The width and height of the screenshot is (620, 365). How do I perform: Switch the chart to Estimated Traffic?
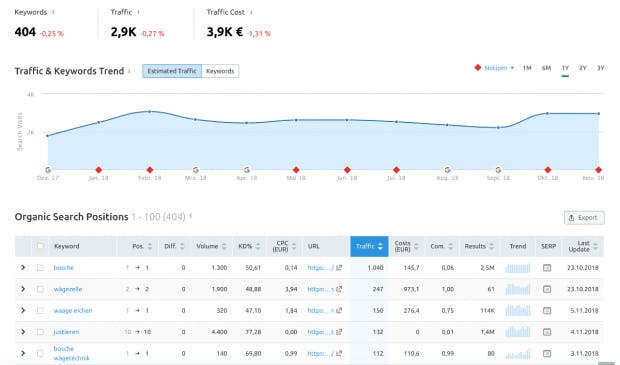(x=172, y=71)
